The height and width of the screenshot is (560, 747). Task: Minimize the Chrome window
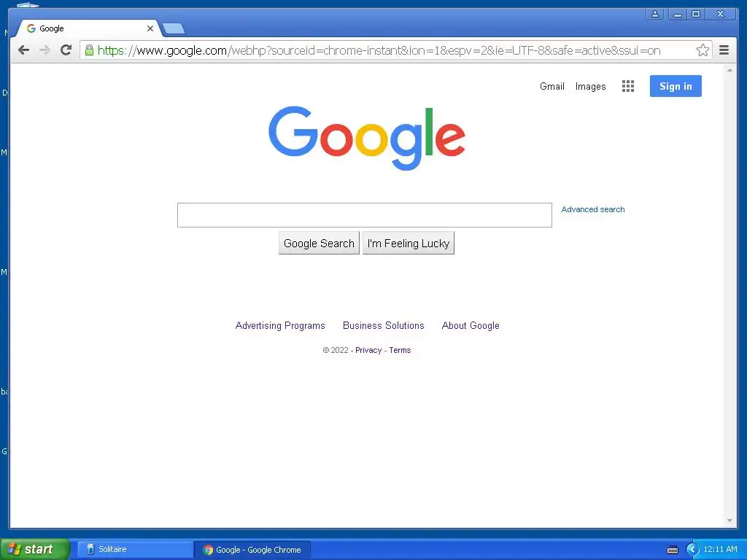(x=677, y=14)
